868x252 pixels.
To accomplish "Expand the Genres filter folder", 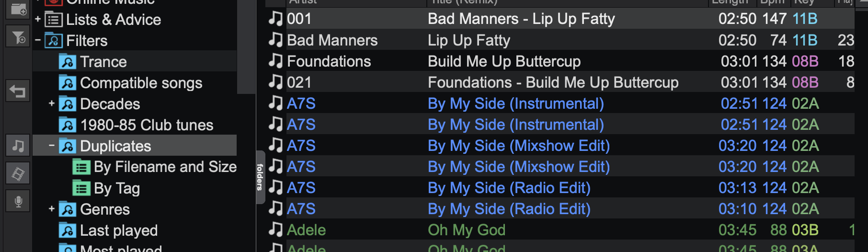I will [52, 209].
